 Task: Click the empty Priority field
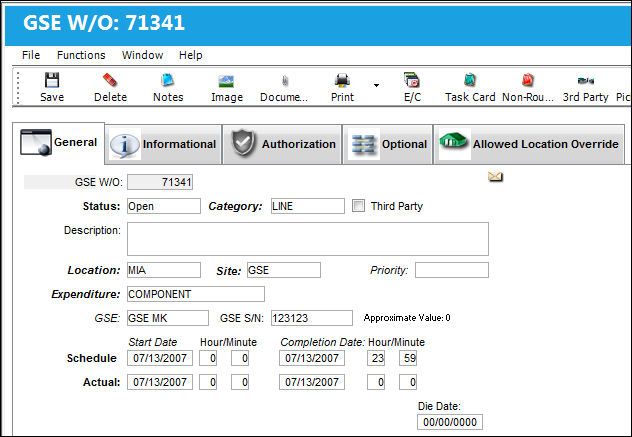point(452,270)
